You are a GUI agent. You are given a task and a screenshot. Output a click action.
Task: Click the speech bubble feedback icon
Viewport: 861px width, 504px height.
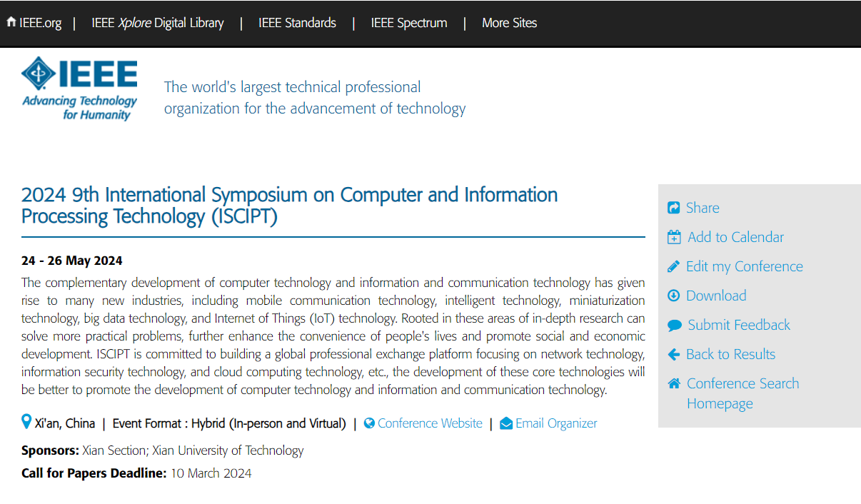674,326
